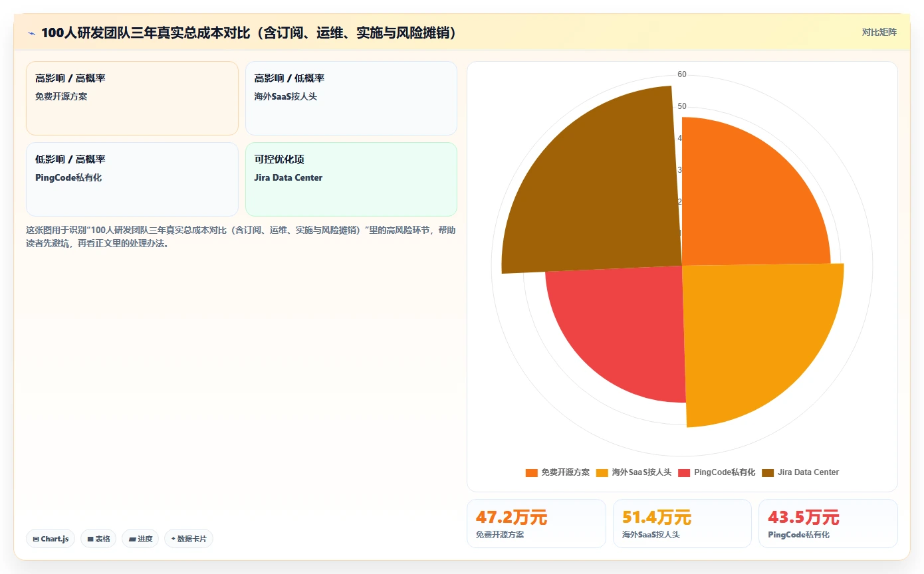Click the 50 axis label on chart
924x574 pixels.
pos(682,106)
